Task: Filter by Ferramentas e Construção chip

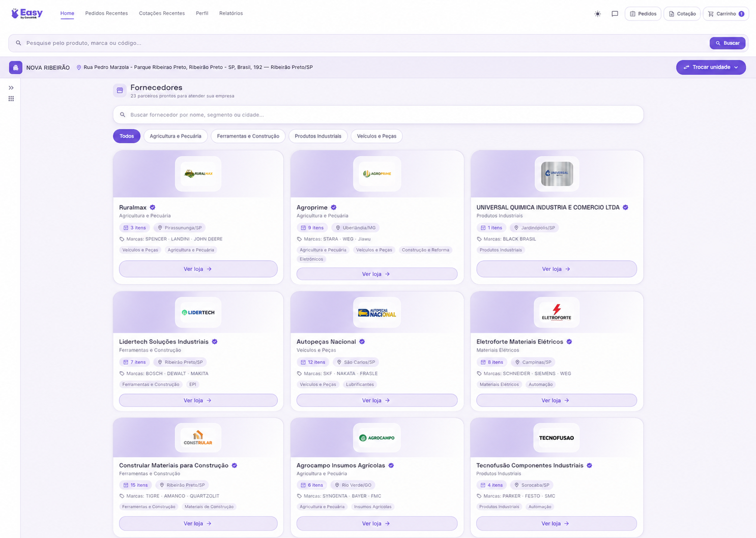Action: click(x=248, y=136)
